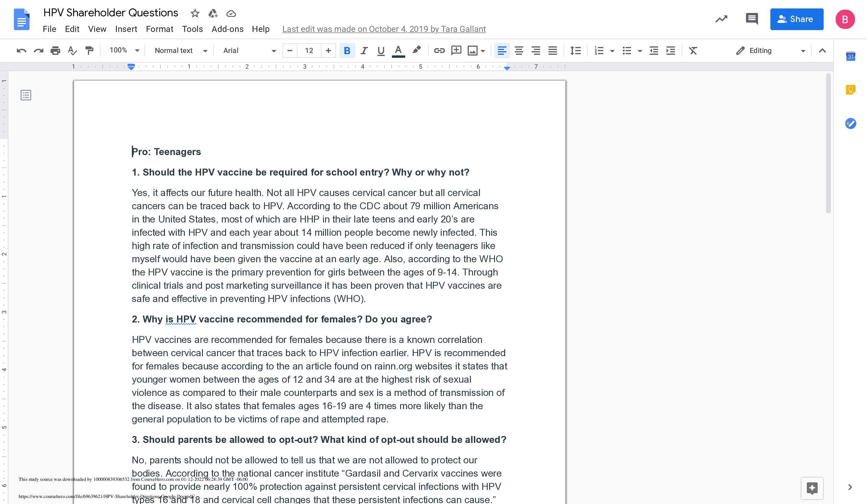Open the Insert menu
The image size is (867, 504).
click(x=126, y=29)
